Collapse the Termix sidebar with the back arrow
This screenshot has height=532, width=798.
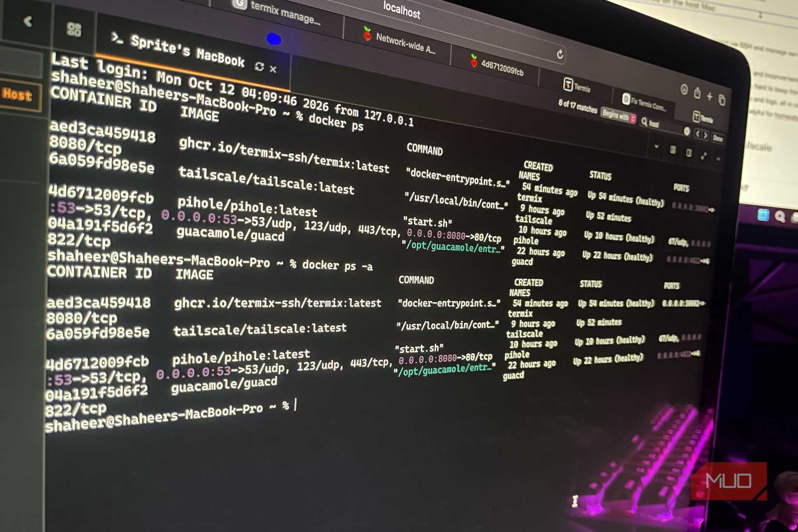point(28,21)
